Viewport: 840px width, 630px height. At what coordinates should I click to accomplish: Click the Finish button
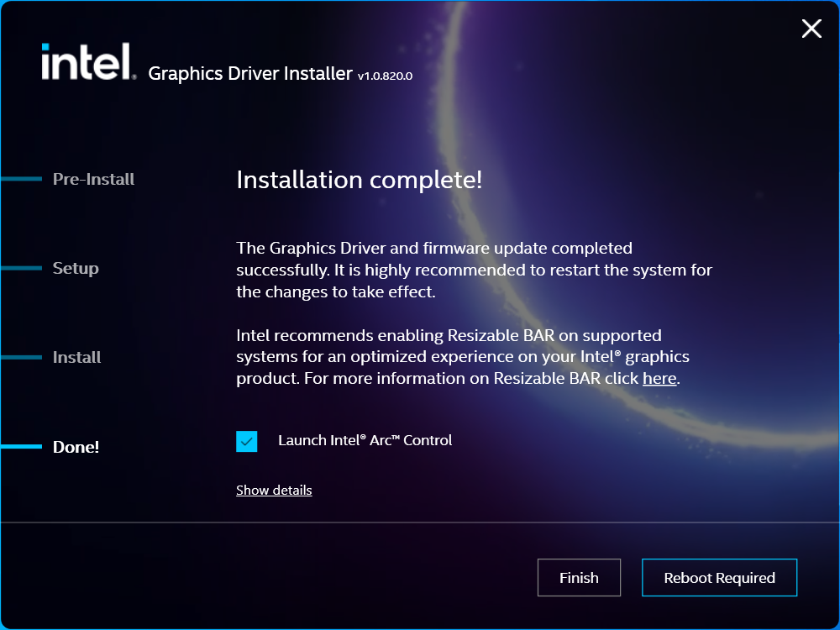pos(579,577)
